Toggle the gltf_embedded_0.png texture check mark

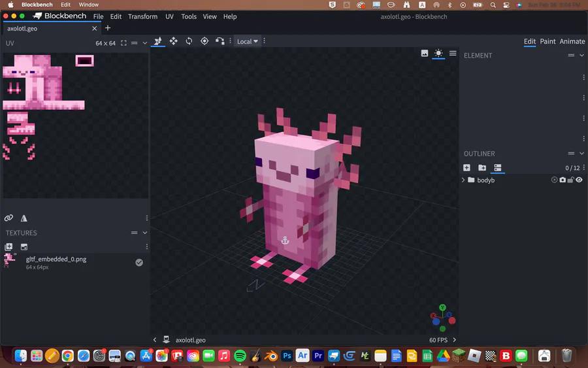tap(139, 263)
